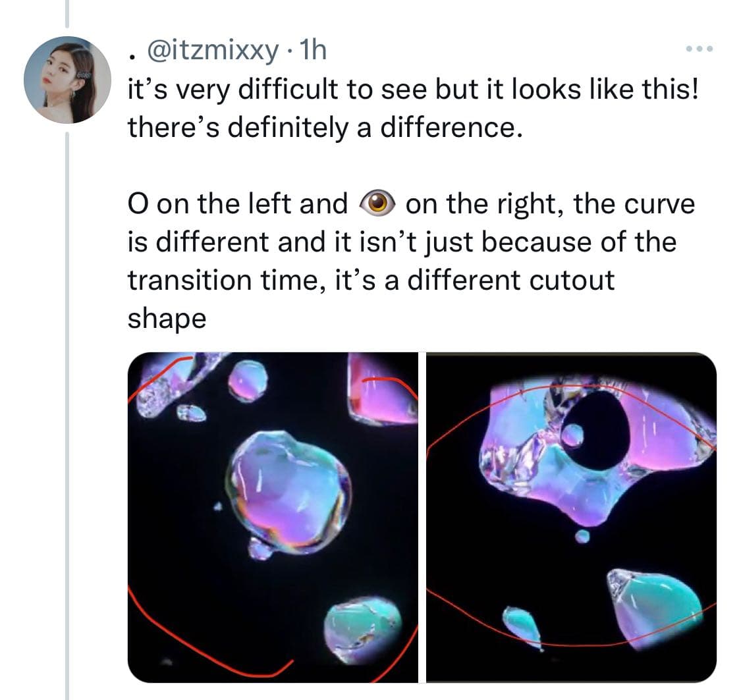
Task: Click the white divider between the two images
Action: pyautogui.click(x=422, y=517)
